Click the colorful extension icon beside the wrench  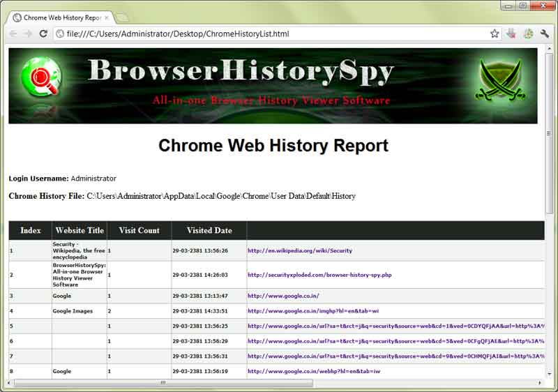(528, 33)
